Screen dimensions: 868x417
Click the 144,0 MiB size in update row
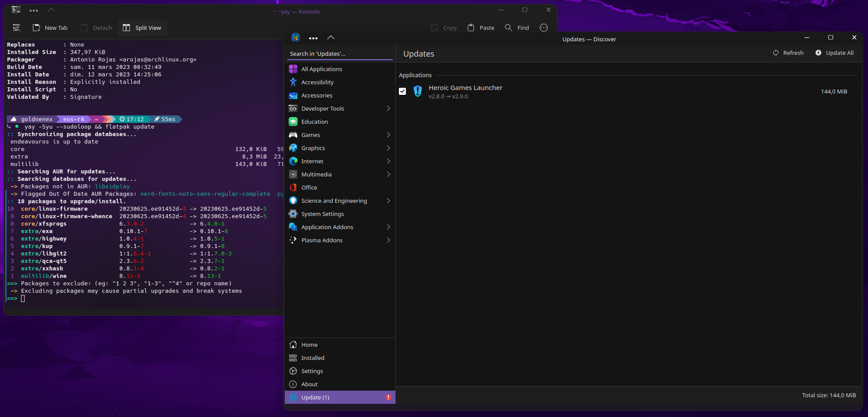(x=834, y=91)
